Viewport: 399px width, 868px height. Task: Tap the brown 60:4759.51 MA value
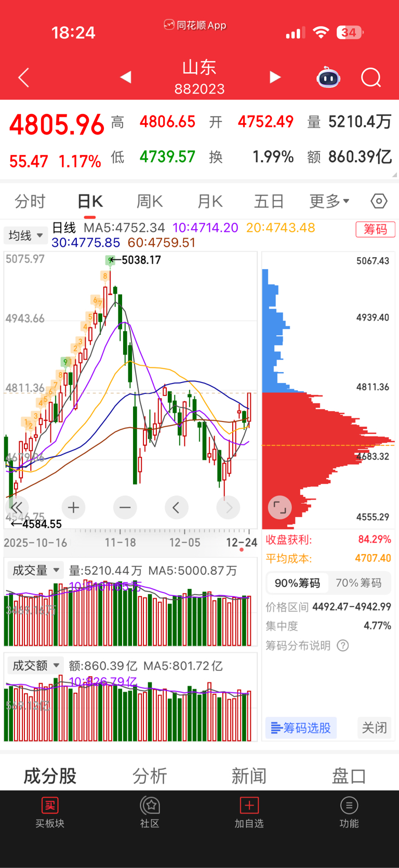(162, 243)
